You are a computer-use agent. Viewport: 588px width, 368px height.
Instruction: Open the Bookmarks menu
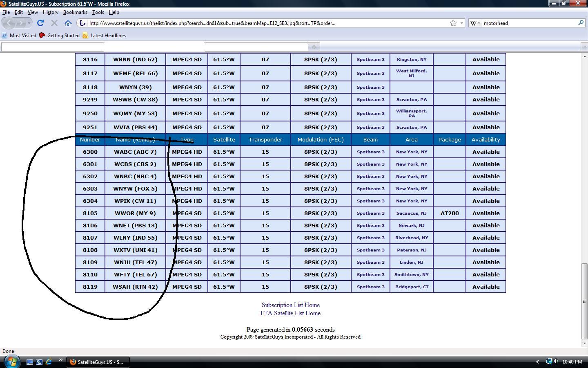(x=75, y=12)
